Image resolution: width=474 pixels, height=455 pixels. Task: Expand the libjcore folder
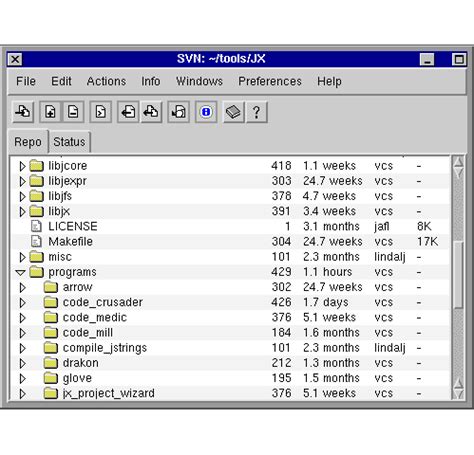pos(22,166)
